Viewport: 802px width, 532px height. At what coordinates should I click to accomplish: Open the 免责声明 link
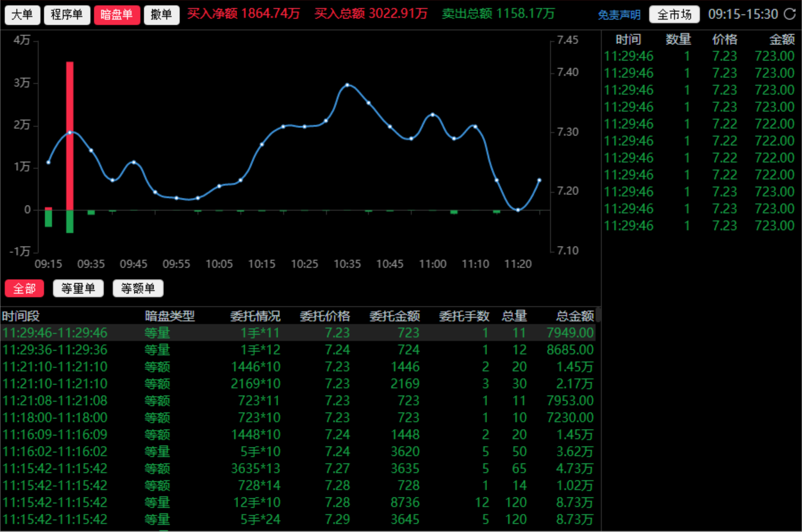pos(619,15)
